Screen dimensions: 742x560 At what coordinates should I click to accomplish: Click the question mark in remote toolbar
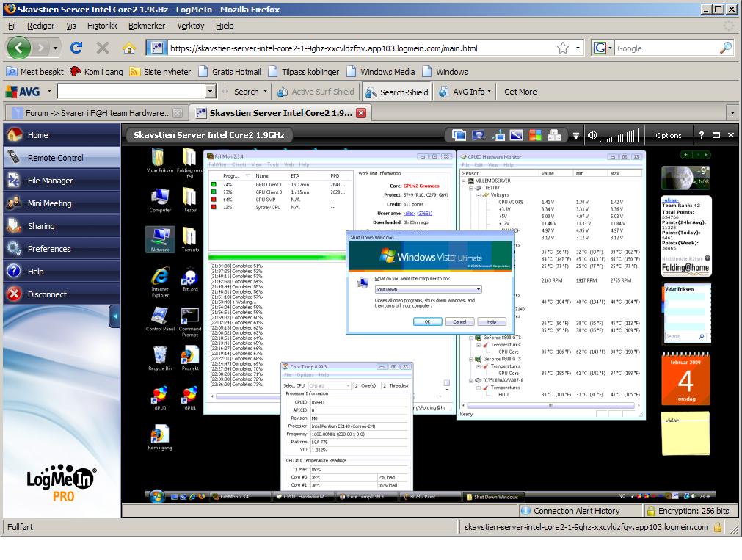pos(702,135)
